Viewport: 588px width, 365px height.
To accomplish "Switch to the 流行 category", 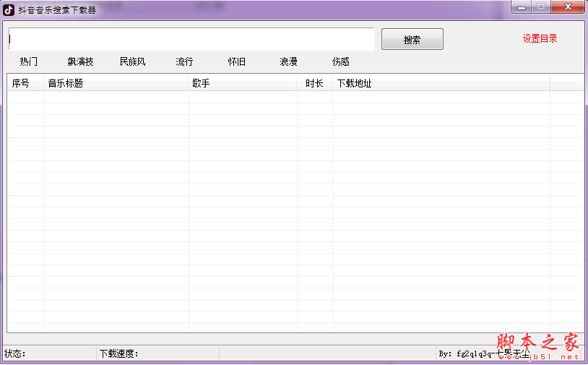I will 184,61.
